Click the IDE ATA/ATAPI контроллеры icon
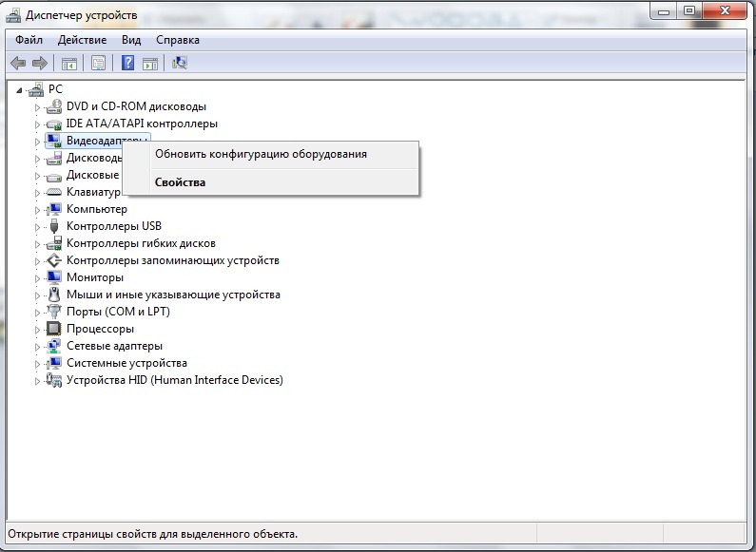 (54, 124)
